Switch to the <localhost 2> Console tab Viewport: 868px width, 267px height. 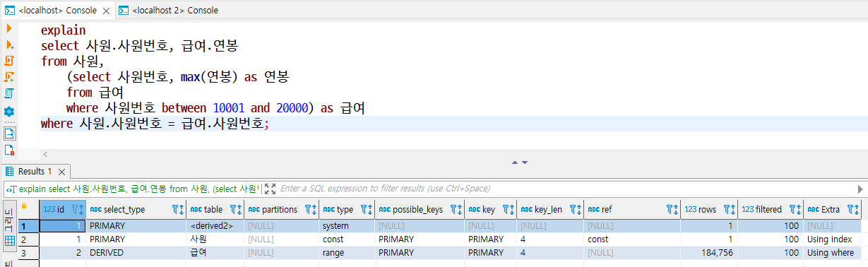[170, 10]
